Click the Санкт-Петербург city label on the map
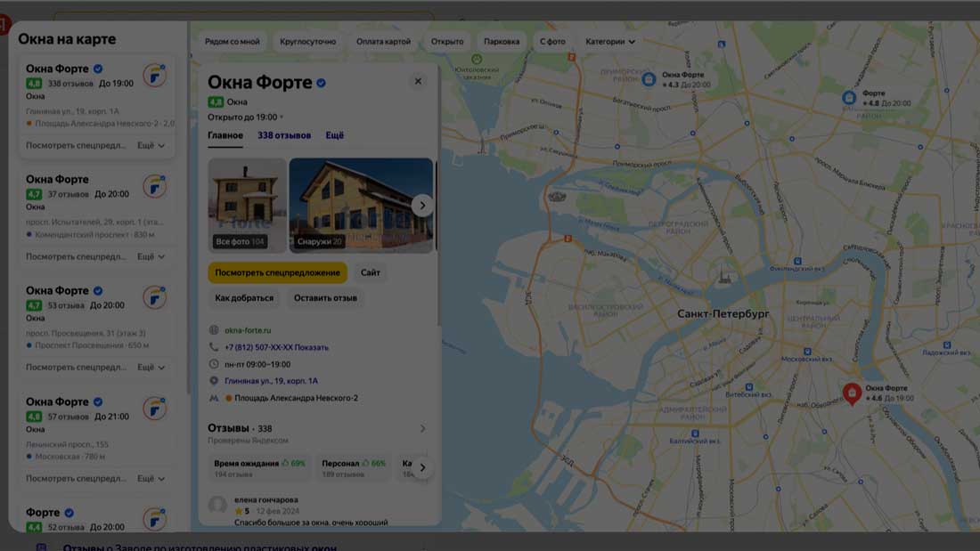 723,313
